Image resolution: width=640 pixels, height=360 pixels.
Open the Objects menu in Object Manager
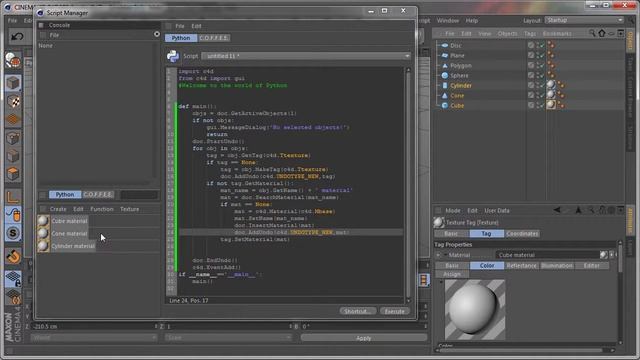pyautogui.click(x=507, y=33)
